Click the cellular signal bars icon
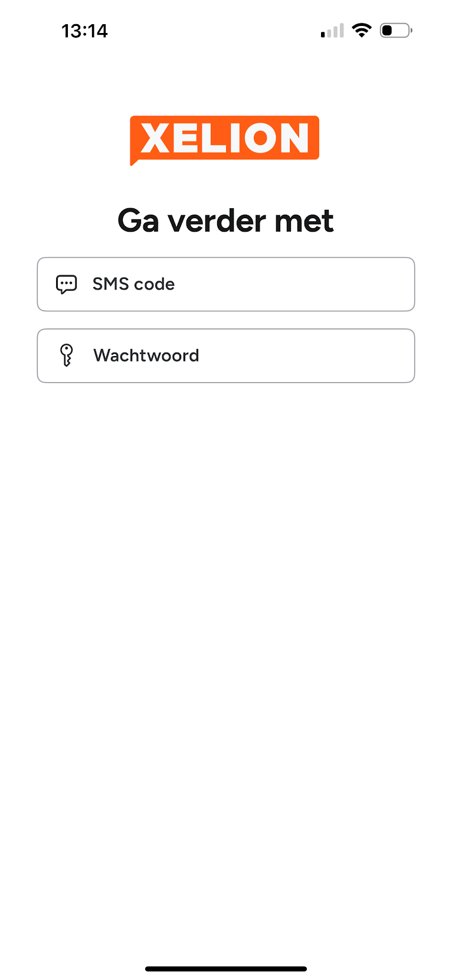452x980 pixels. click(x=332, y=31)
